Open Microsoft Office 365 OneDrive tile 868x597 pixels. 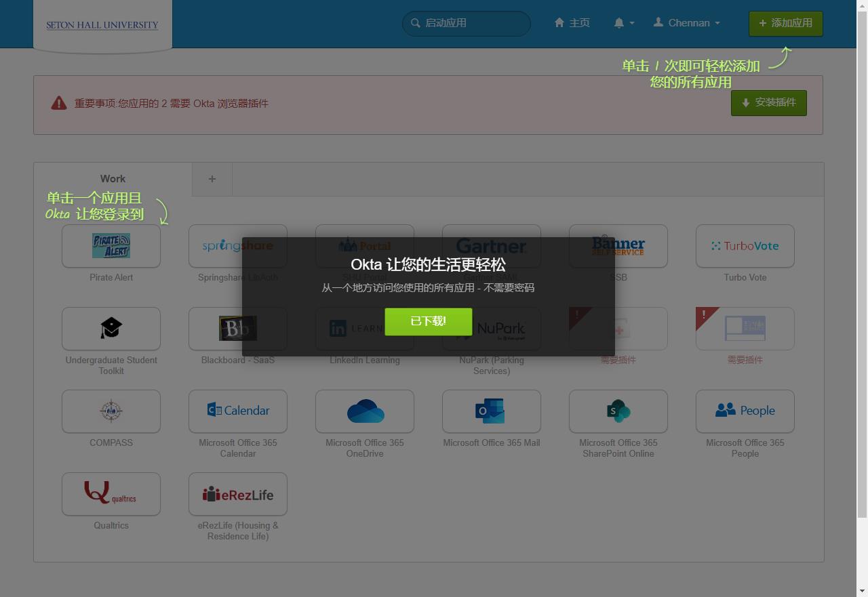[365, 411]
